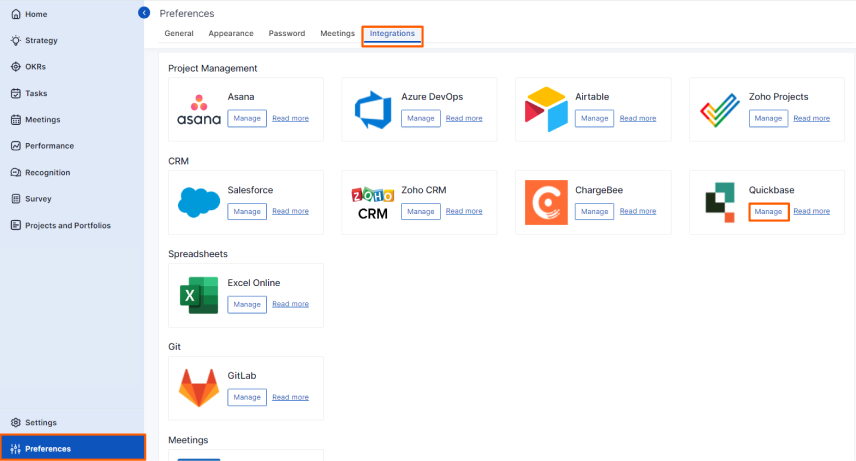Click the CRM section heading
Image resolution: width=856 pixels, height=461 pixels.
[x=179, y=161]
